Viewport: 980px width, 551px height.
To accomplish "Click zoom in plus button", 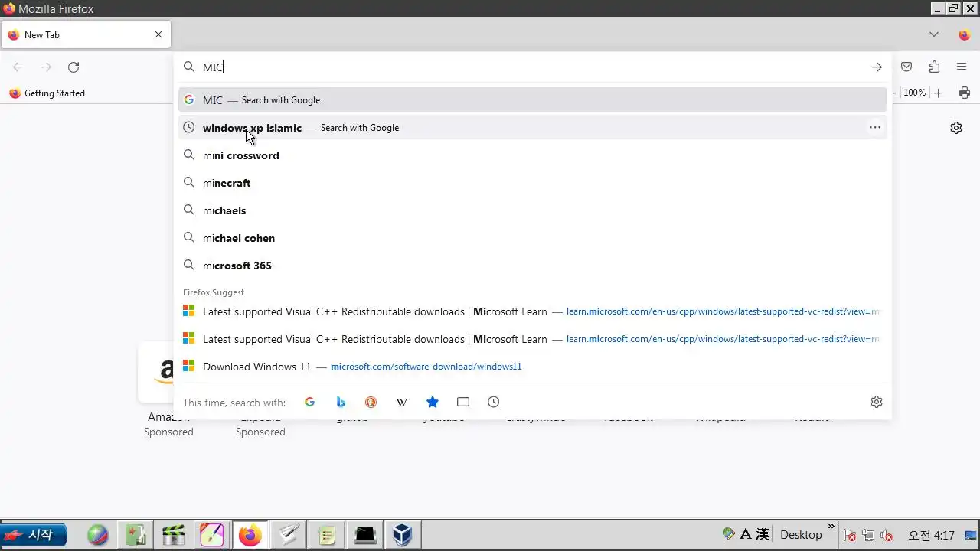I will tap(939, 93).
